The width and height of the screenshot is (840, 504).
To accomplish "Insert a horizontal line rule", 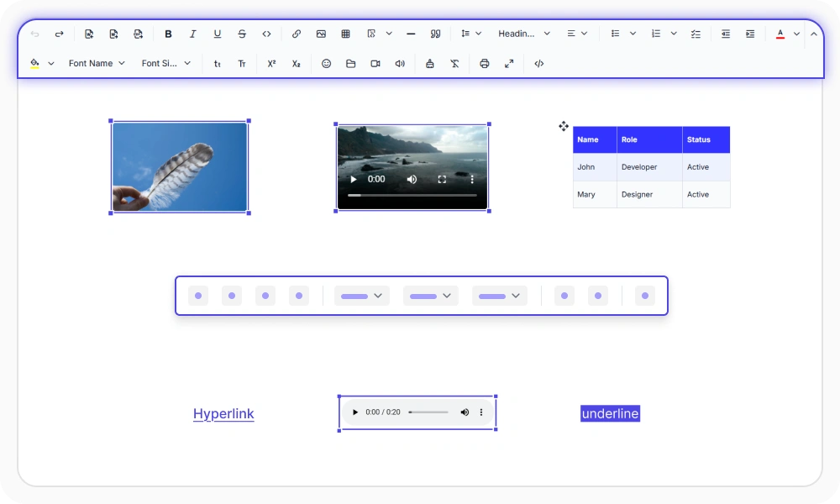I will [411, 34].
